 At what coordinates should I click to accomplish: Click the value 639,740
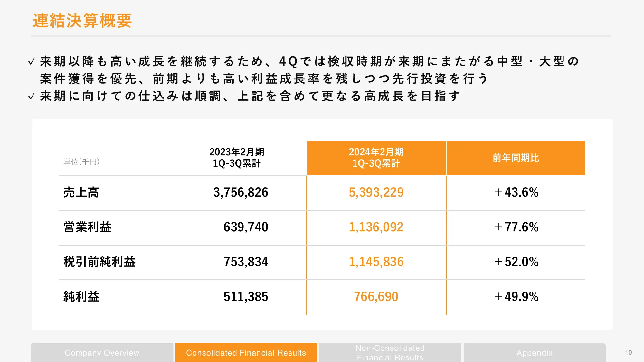tap(246, 227)
